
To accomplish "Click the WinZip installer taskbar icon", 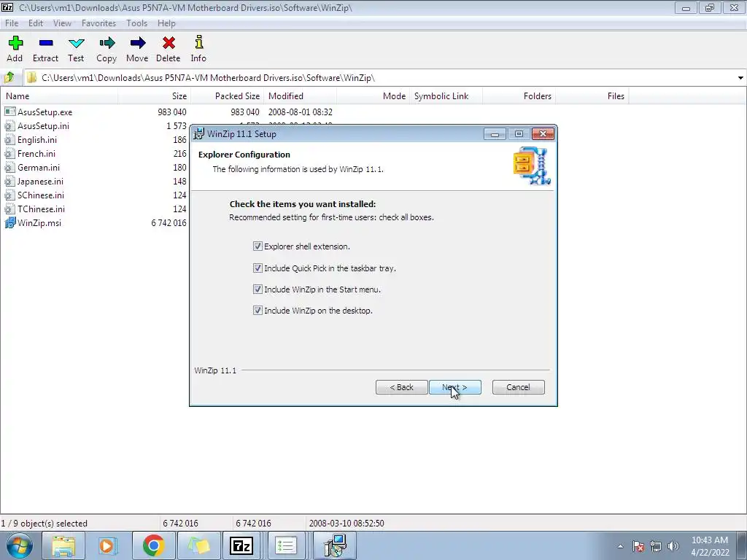I will click(x=335, y=545).
